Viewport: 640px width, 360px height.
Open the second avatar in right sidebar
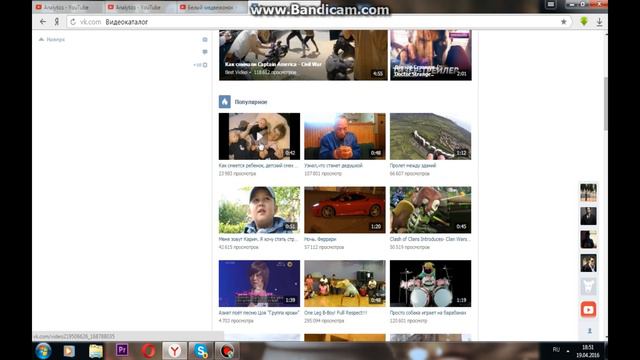coord(588,216)
